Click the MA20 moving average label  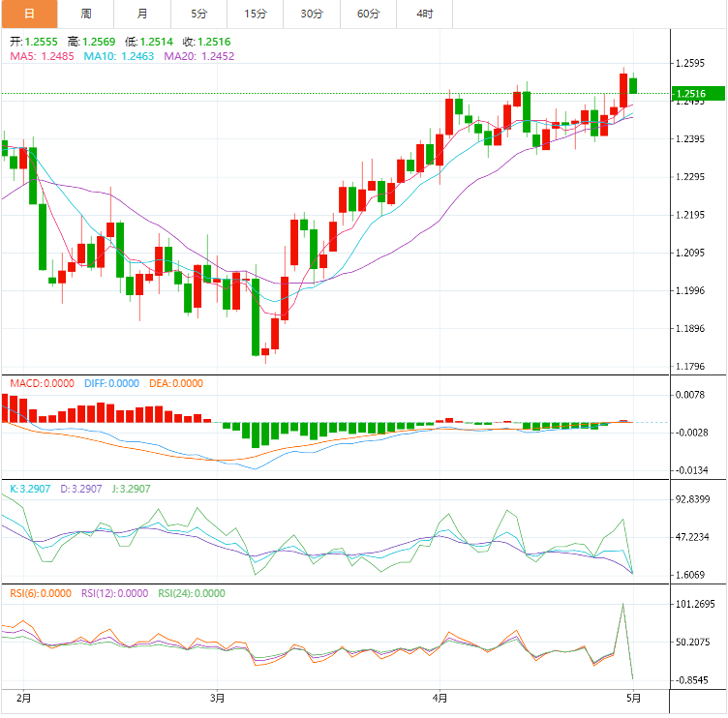point(198,57)
